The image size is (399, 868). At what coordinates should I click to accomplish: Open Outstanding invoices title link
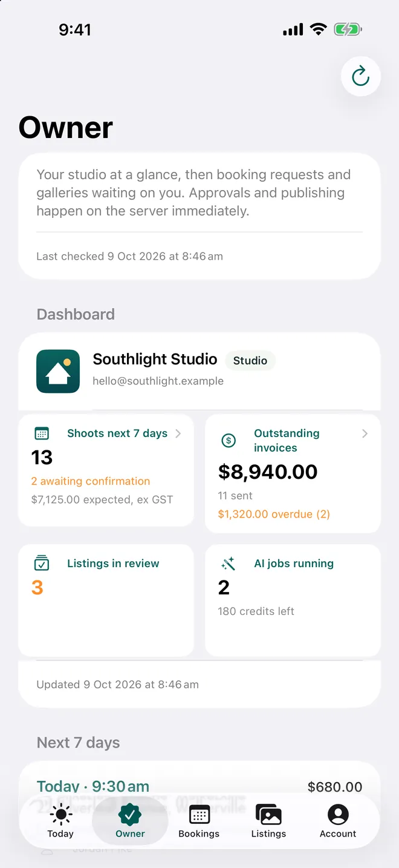point(287,441)
